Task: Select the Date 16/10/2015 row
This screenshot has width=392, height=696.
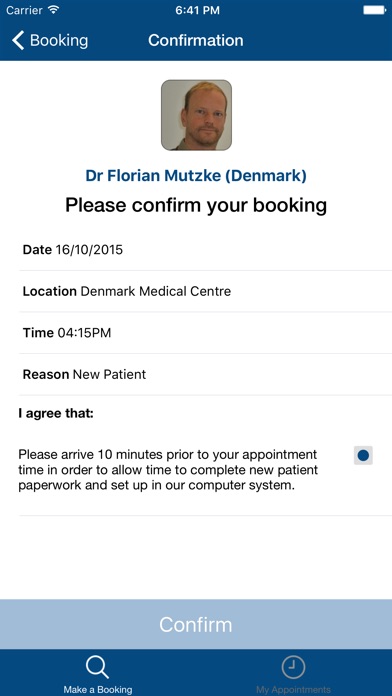Action: point(206,250)
